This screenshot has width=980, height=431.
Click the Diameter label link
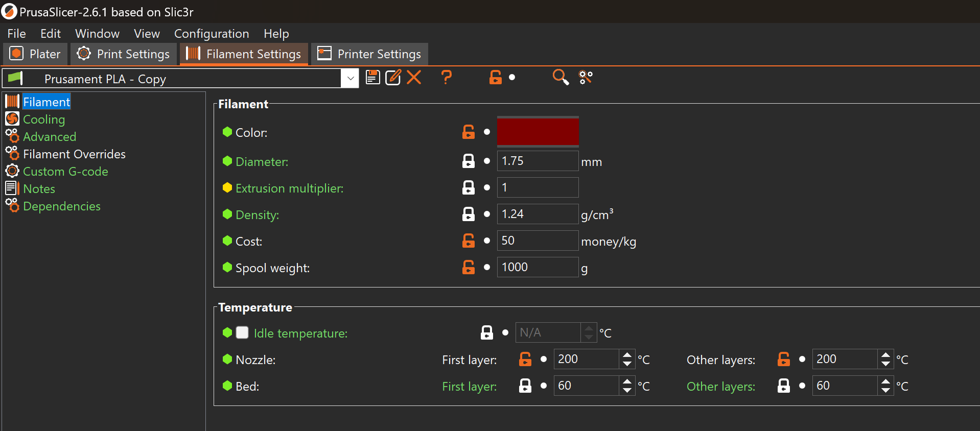pyautogui.click(x=262, y=162)
